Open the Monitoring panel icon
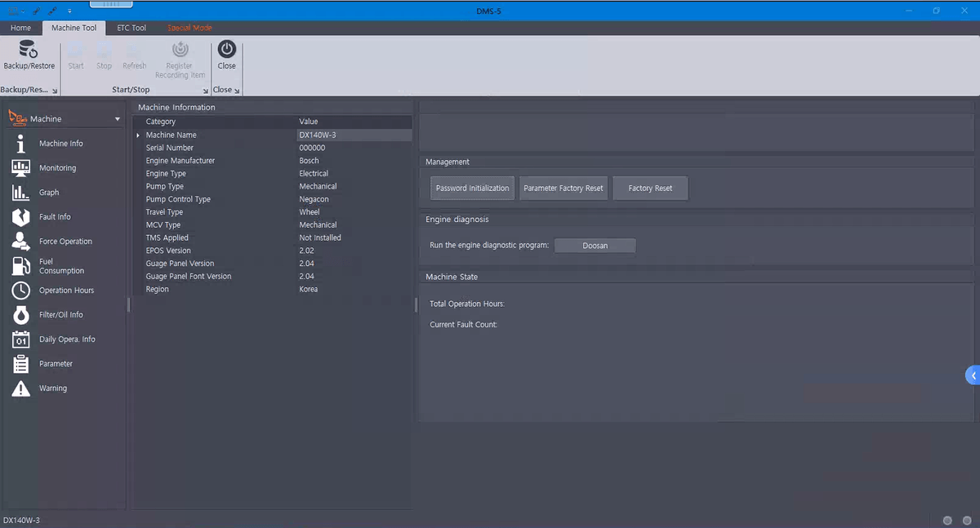This screenshot has height=528, width=980. pyautogui.click(x=21, y=168)
